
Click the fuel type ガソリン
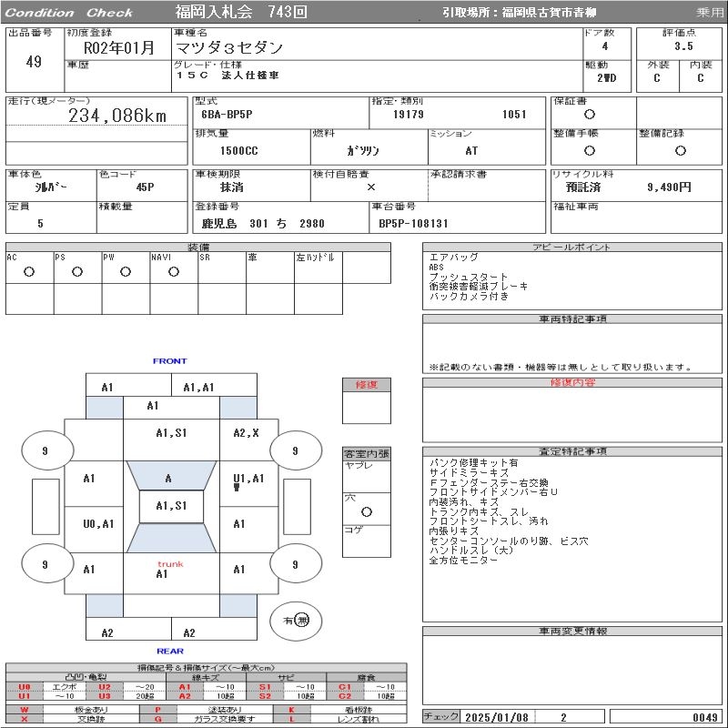pyautogui.click(x=363, y=150)
